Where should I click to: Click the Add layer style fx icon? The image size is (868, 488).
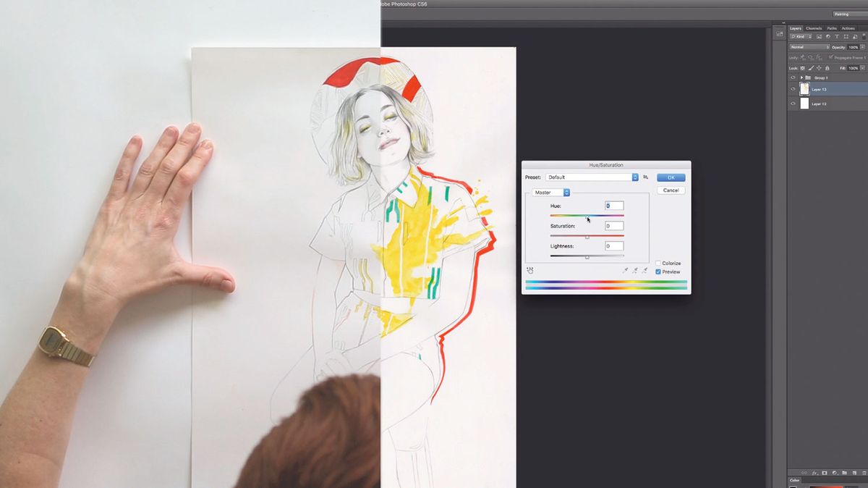point(814,473)
